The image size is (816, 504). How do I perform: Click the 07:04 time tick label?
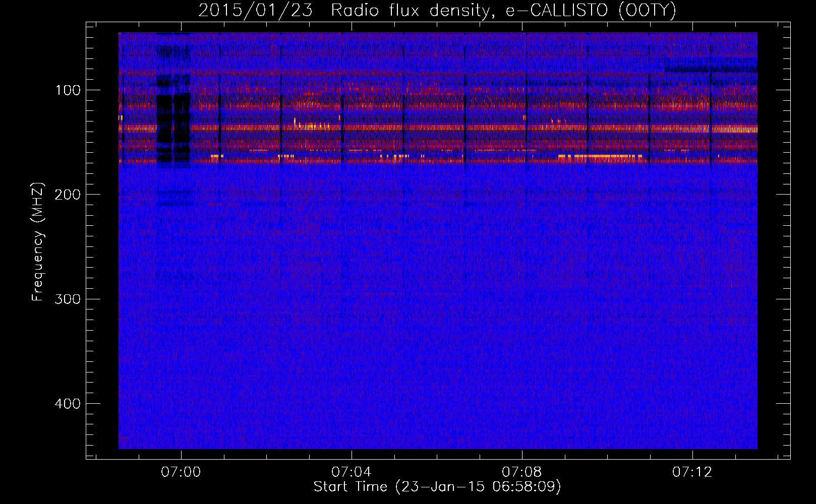tap(351, 472)
